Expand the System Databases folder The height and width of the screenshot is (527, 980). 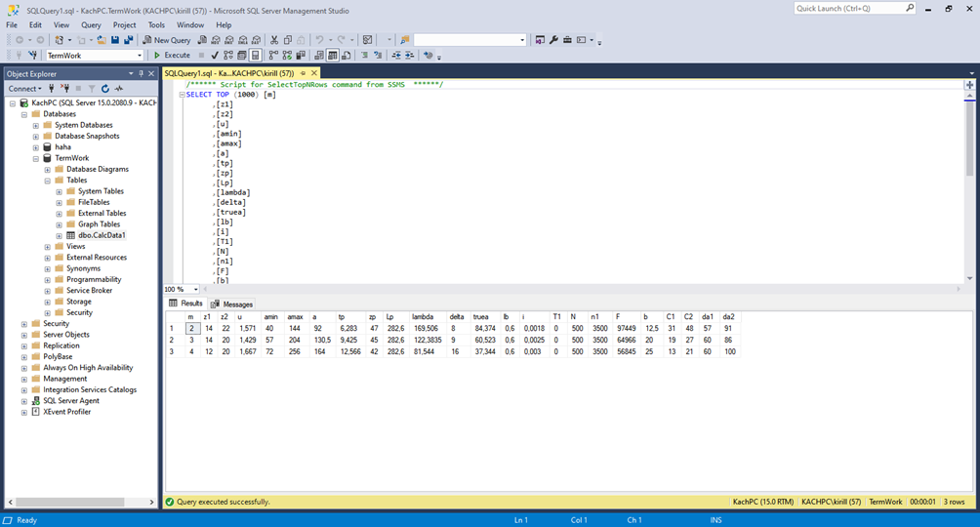[x=35, y=126]
